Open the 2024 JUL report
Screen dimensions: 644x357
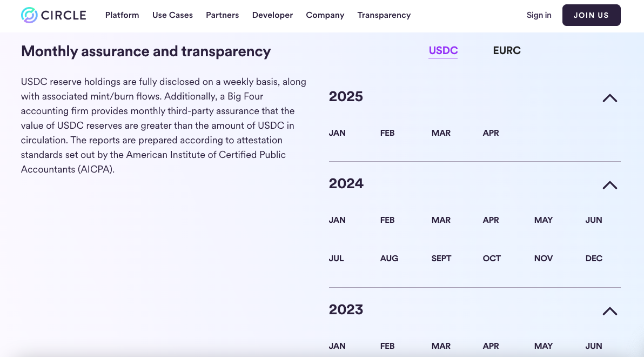(x=337, y=259)
